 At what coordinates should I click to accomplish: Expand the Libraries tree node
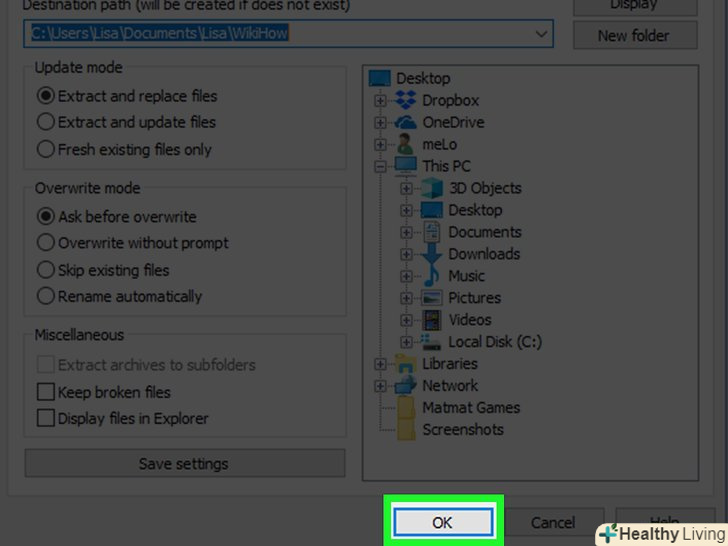pyautogui.click(x=380, y=364)
